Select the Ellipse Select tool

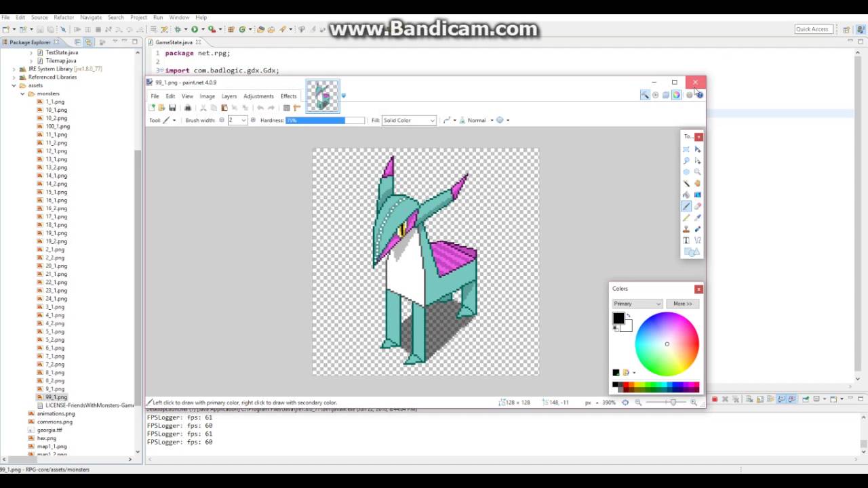tap(686, 172)
